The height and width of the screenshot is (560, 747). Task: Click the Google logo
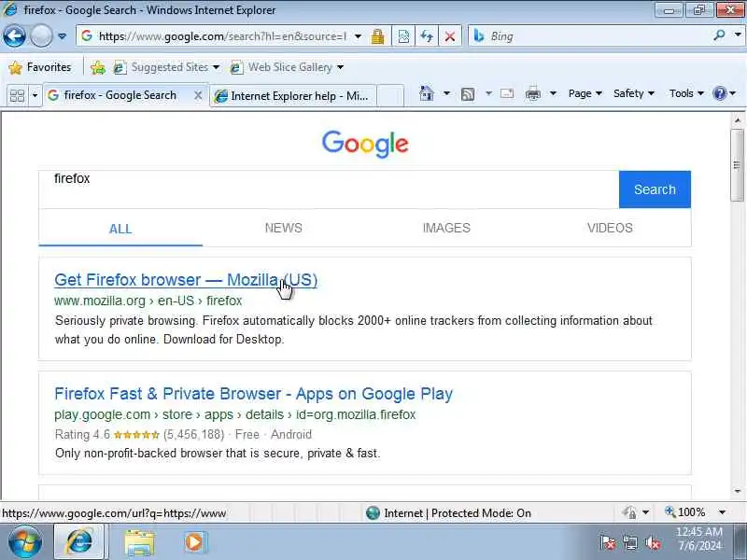tap(365, 144)
